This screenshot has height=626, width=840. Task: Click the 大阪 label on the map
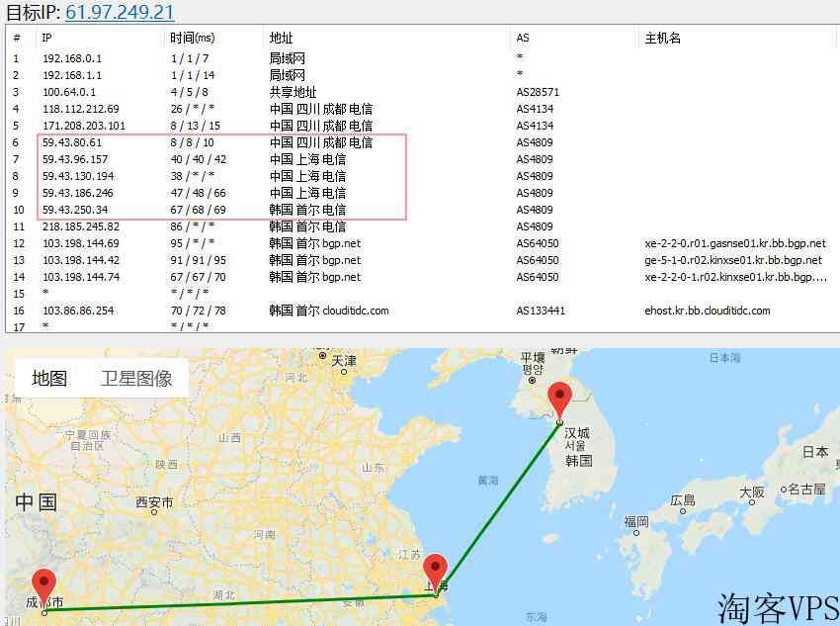coord(752,492)
